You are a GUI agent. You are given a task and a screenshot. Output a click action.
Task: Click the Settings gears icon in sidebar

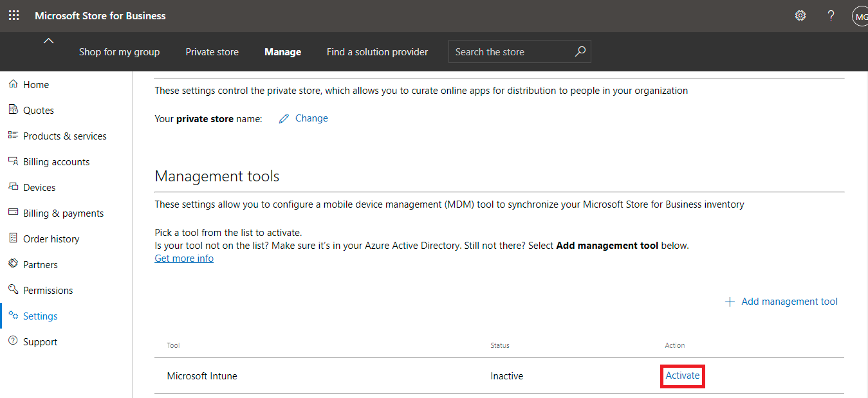[13, 316]
